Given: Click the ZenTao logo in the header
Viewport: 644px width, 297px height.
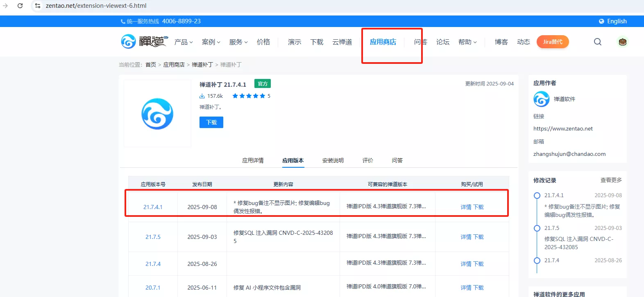Looking at the screenshot, I should pyautogui.click(x=144, y=42).
